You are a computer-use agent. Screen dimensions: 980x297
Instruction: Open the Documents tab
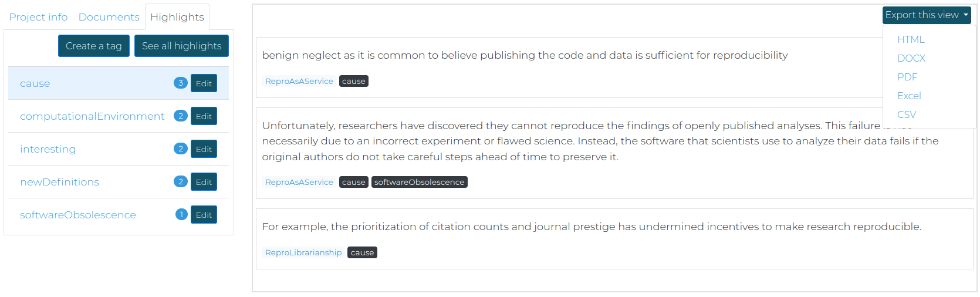pyautogui.click(x=109, y=17)
